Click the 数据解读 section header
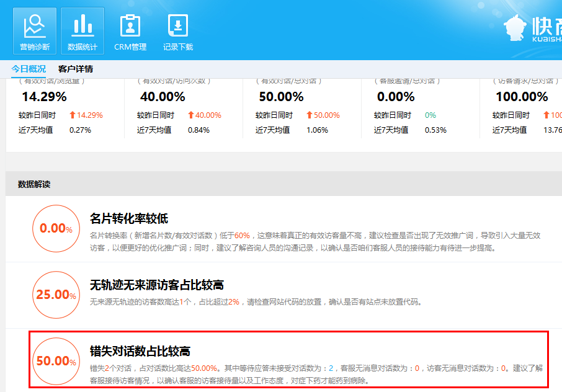The height and width of the screenshot is (392, 562). pyautogui.click(x=34, y=184)
